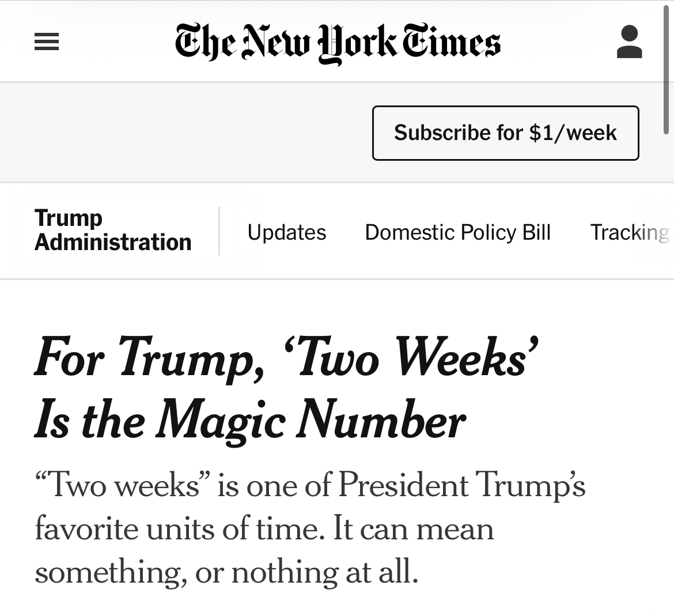Click the word 'Times' in the masthead
The height and width of the screenshot is (616, 674).
451,41
